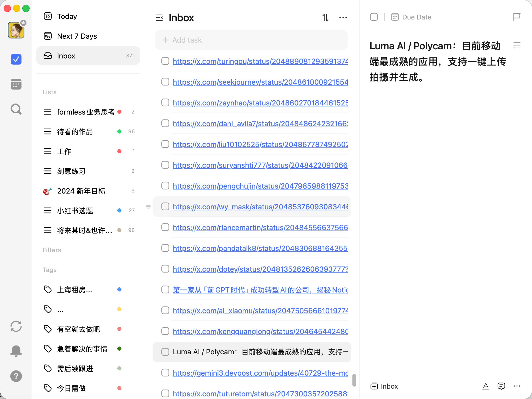Click the task list vertical scrollbar
The width and height of the screenshot is (532, 399).
354,380
